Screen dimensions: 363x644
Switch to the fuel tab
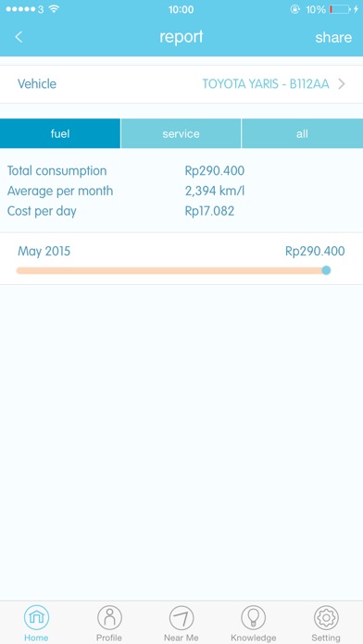(x=60, y=133)
